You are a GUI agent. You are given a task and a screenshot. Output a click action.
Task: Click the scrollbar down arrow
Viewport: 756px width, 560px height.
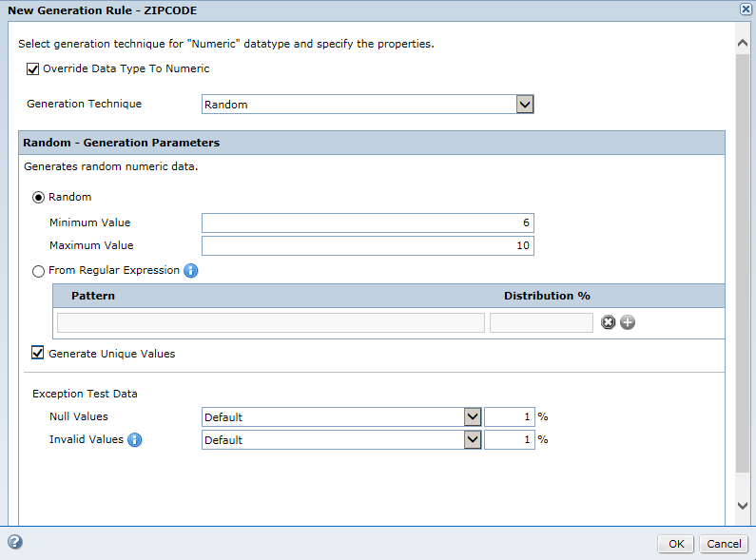[743, 506]
